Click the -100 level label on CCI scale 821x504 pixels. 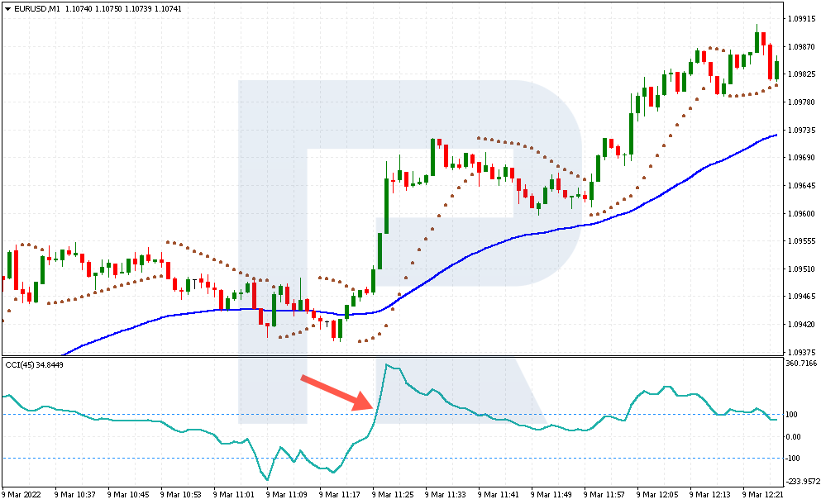[x=793, y=459]
